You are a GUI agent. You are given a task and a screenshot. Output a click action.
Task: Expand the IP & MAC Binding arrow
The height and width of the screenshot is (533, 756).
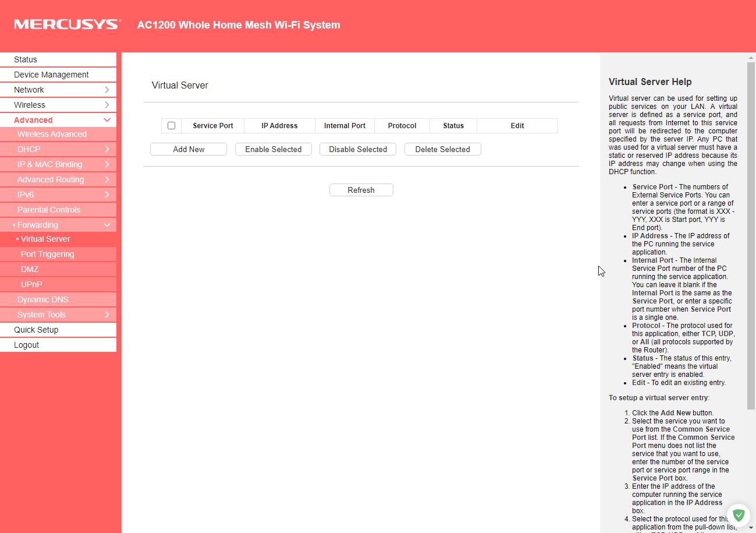click(x=107, y=164)
